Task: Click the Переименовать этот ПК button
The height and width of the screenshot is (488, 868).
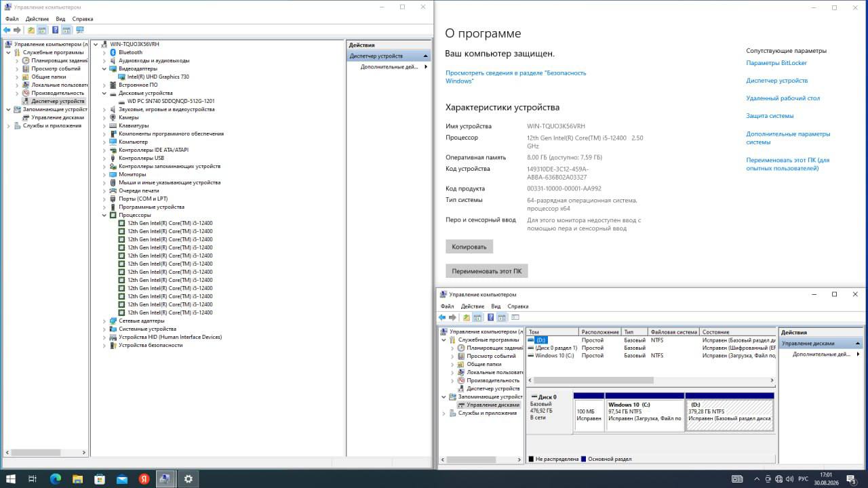Action: [487, 271]
